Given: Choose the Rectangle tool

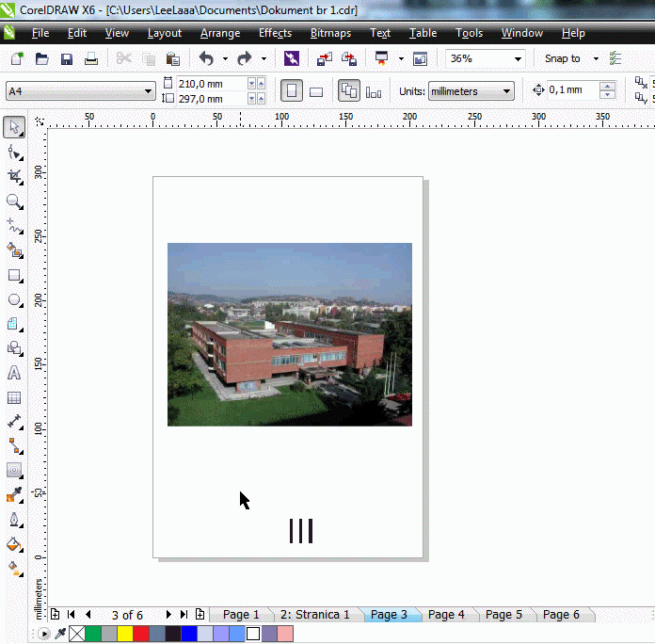Looking at the screenshot, I should 14,276.
